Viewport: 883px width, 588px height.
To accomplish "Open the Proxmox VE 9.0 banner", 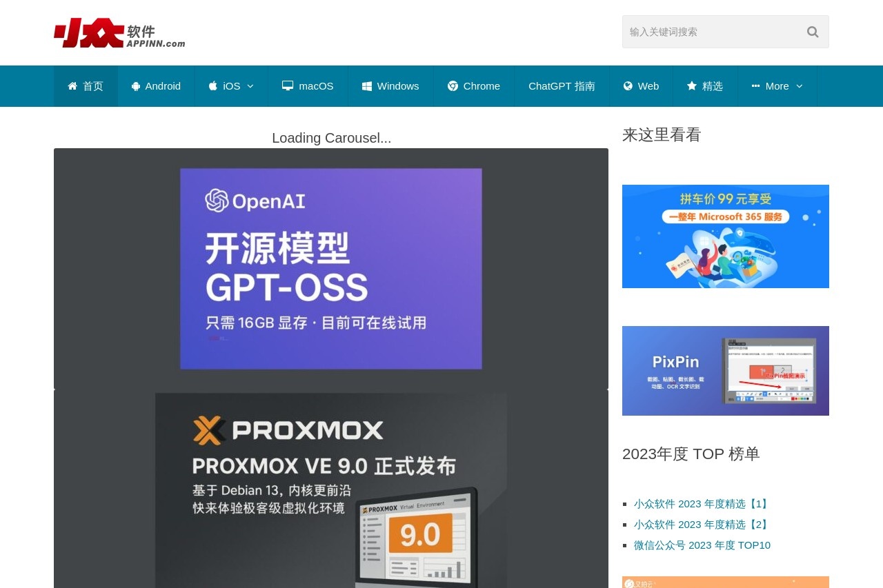I will click(331, 489).
